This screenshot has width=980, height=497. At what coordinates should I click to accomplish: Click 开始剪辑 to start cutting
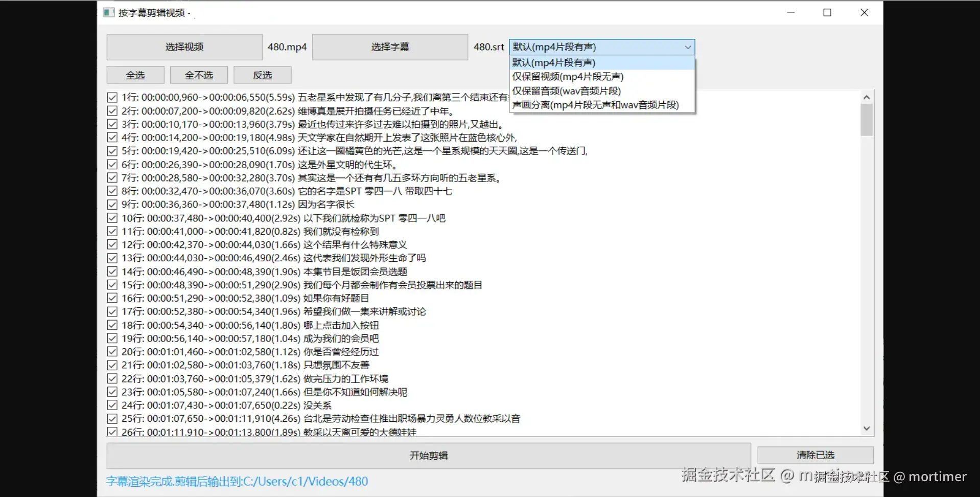[x=428, y=455]
